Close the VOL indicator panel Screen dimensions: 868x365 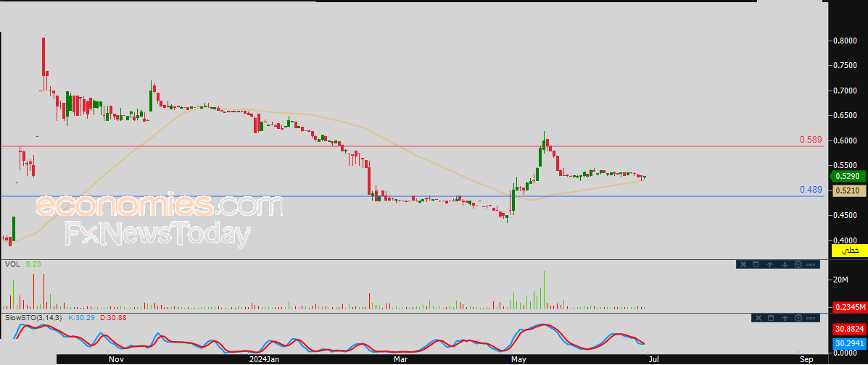click(x=743, y=264)
